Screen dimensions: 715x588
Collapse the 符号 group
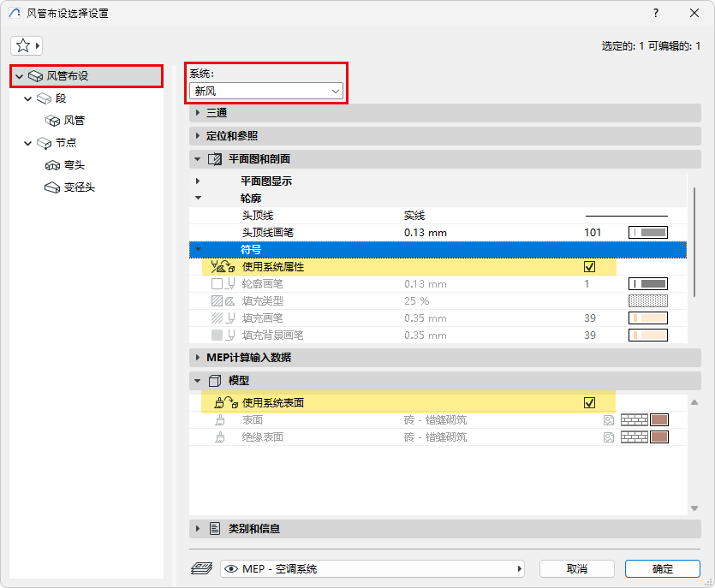pos(198,249)
